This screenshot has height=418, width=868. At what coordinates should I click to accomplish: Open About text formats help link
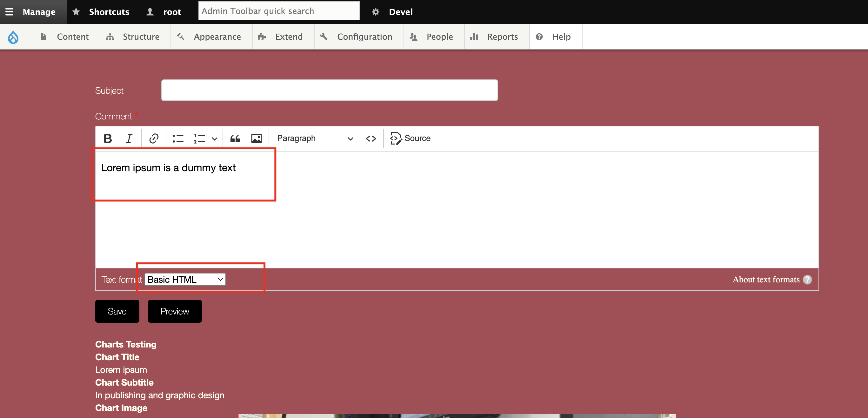[766, 279]
